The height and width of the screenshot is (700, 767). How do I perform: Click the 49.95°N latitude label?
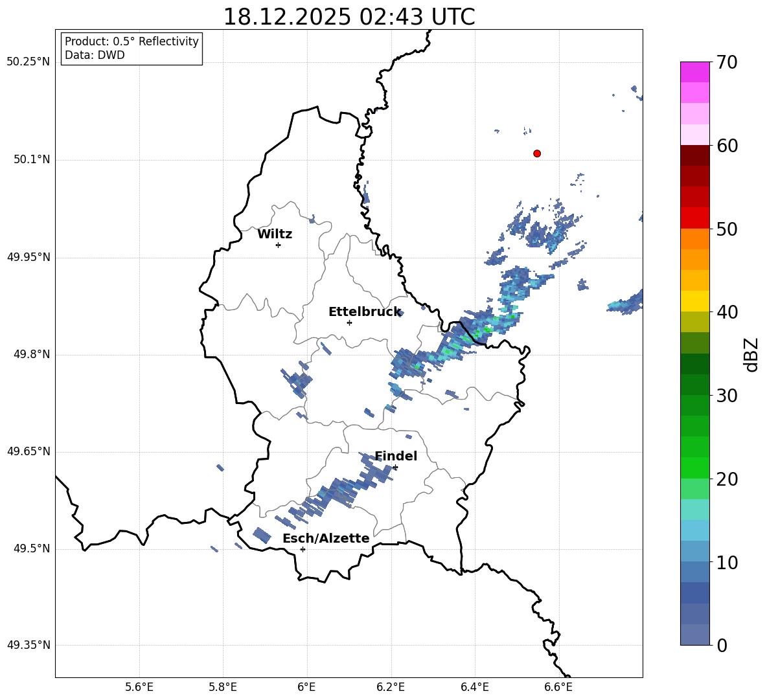(28, 257)
